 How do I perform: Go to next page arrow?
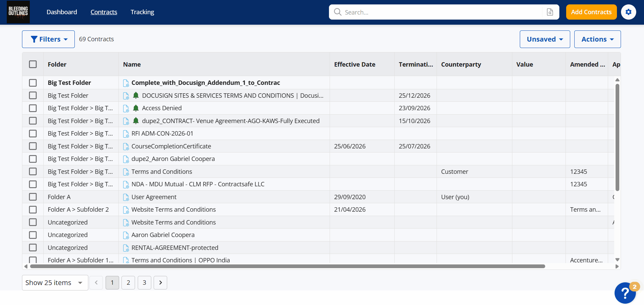click(160, 283)
